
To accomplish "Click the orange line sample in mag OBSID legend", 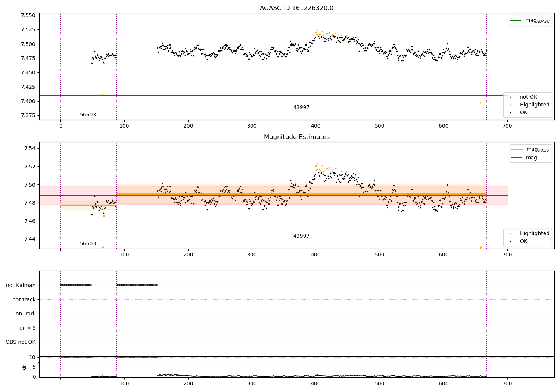I will click(517, 149).
